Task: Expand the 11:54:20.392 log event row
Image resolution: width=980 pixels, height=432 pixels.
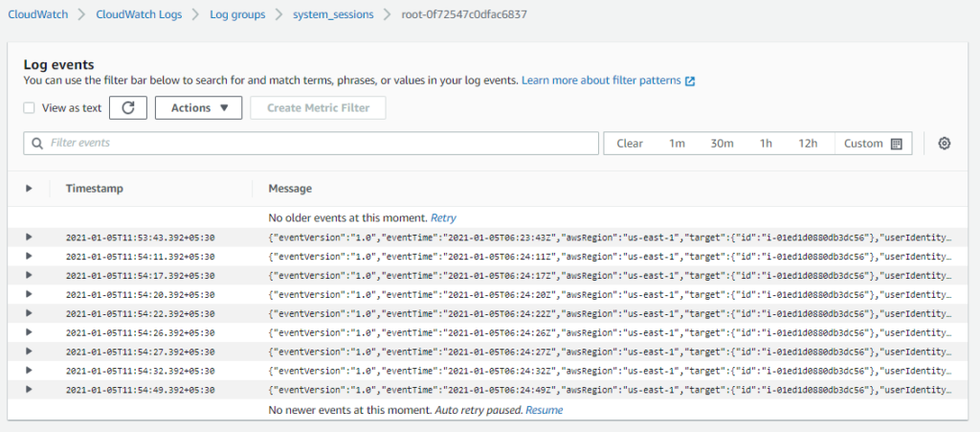Action: pos(29,294)
